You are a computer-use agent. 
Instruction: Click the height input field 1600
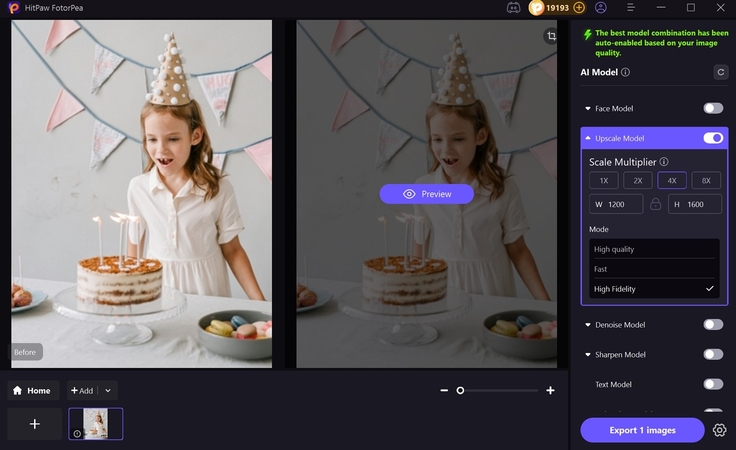pos(695,204)
